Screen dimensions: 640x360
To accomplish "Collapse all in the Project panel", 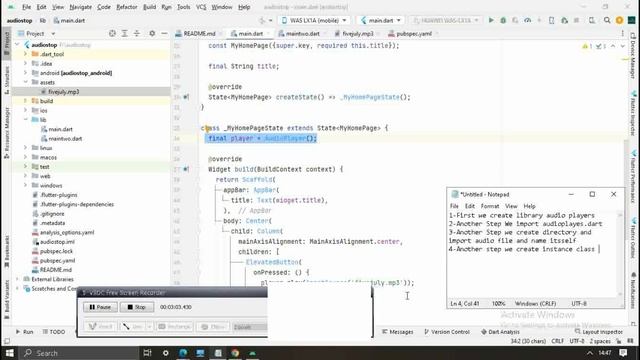I will 137,33.
